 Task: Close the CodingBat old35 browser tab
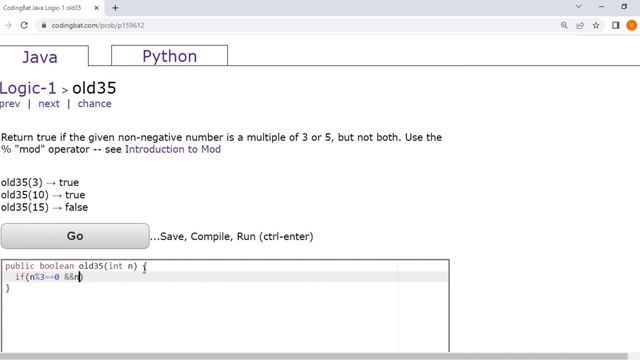[x=96, y=8]
